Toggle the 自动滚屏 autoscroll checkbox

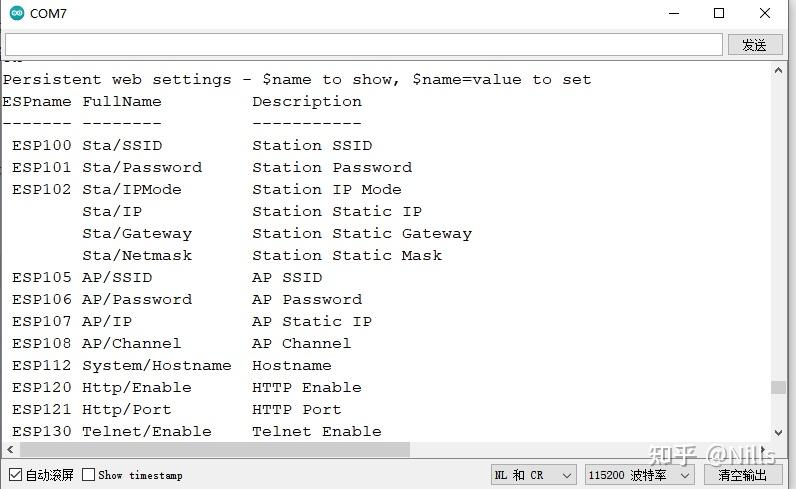click(16, 475)
